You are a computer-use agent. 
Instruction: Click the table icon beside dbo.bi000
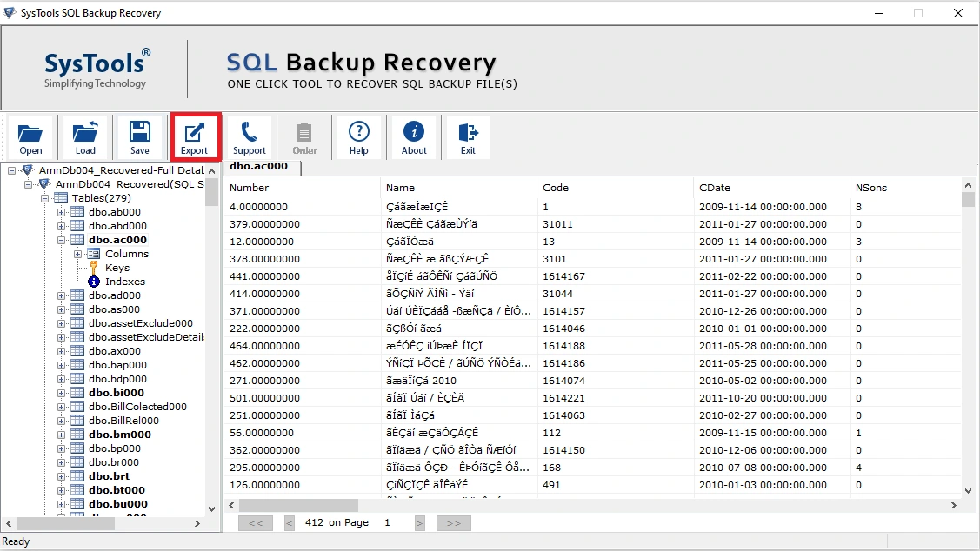[x=77, y=392]
